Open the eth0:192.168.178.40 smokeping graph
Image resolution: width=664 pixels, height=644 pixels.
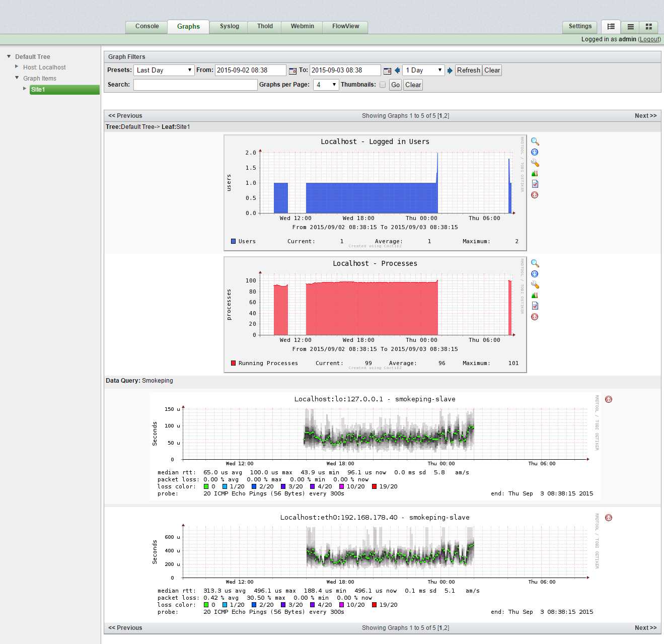(x=375, y=564)
